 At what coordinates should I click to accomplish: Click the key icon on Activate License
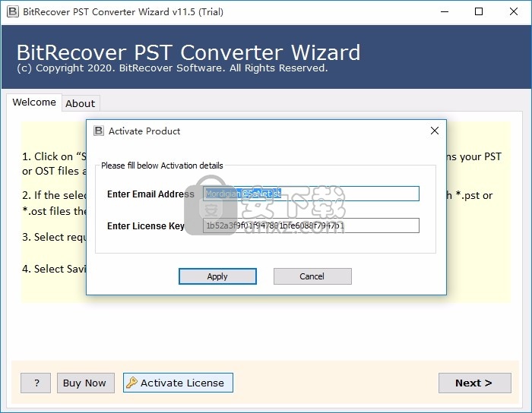tap(131, 383)
